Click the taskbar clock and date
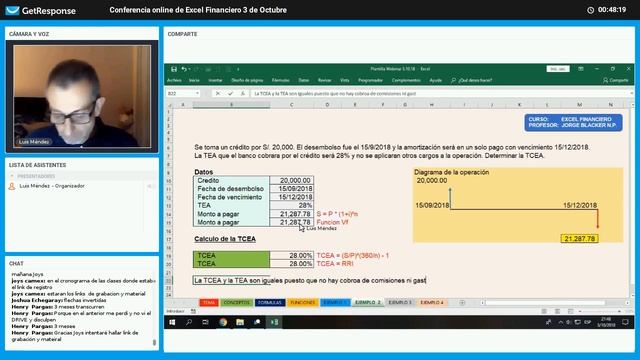Image resolution: width=640 pixels, height=360 pixels. [606, 322]
